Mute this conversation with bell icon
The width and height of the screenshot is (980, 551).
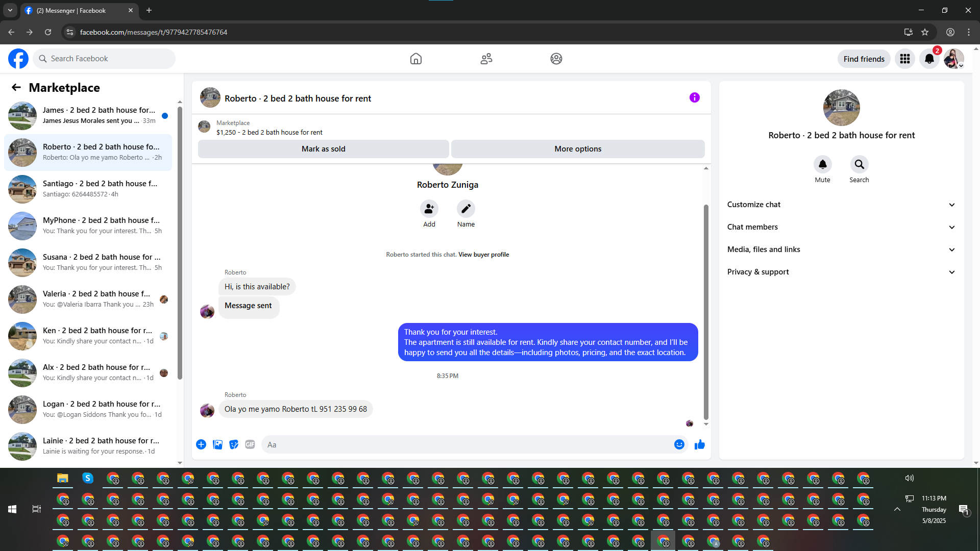click(x=823, y=164)
